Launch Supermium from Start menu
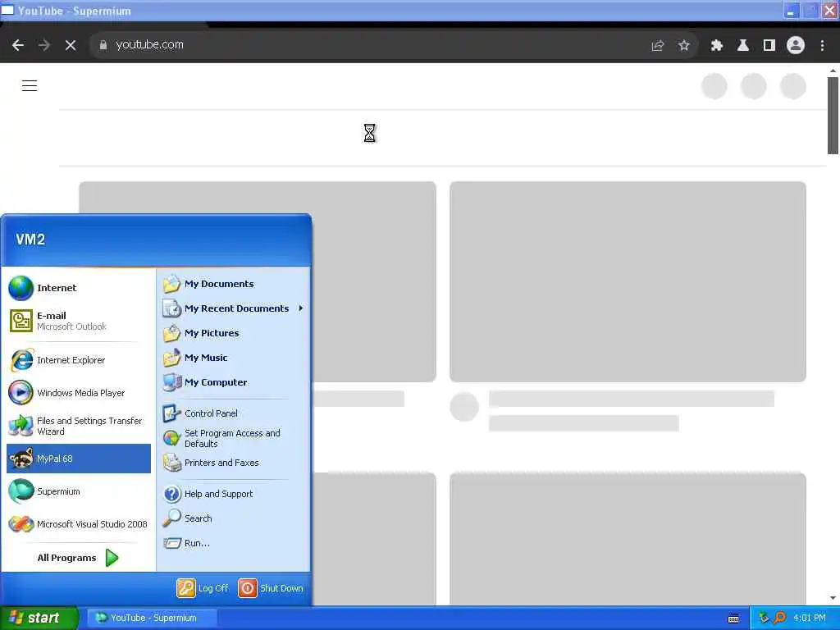 [78, 491]
